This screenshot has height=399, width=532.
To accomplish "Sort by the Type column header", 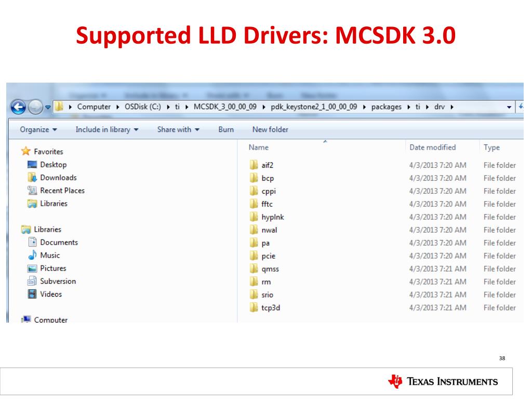I will (491, 148).
